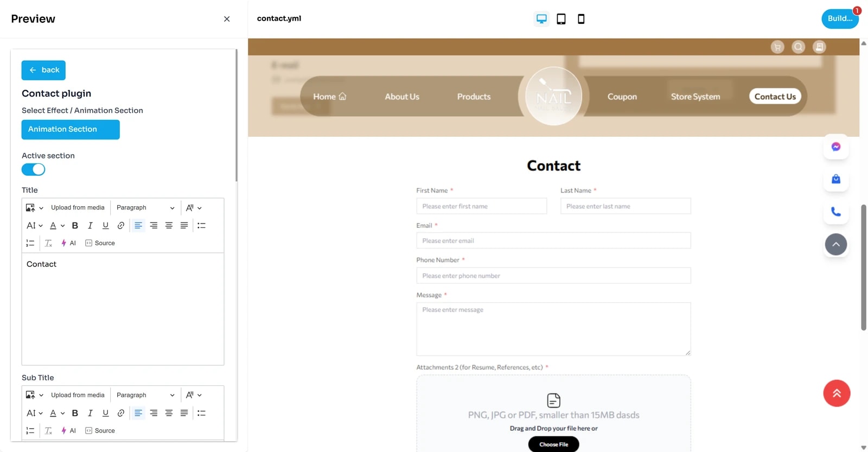
Task: Click the First Name input field
Action: [x=482, y=206]
